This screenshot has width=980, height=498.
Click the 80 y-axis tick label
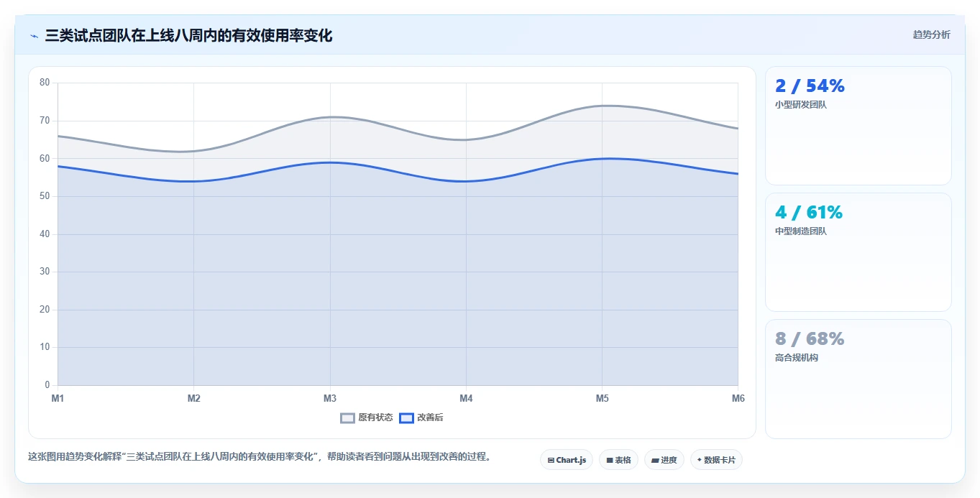[x=45, y=83]
